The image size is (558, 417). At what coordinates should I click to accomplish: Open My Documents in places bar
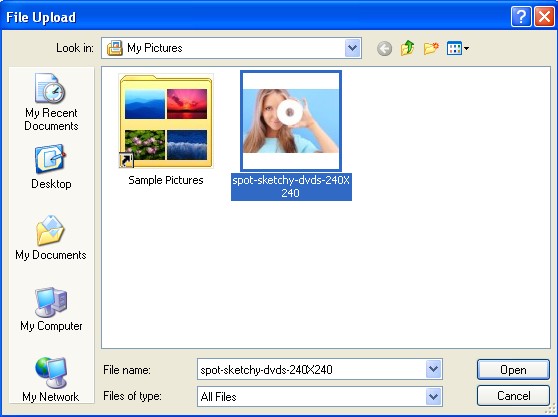coord(51,237)
